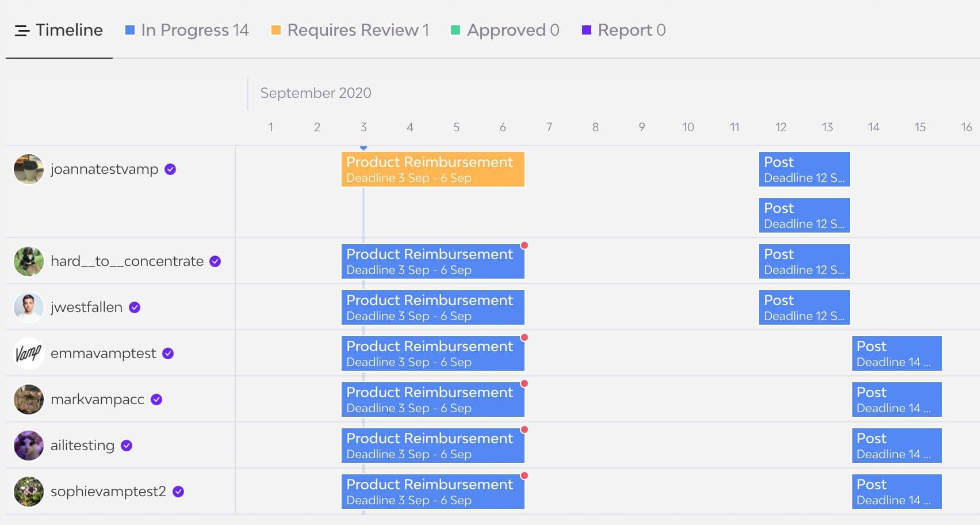The image size is (980, 525).
Task: Click emmavamptest's Vamp logo avatar
Action: 28,353
